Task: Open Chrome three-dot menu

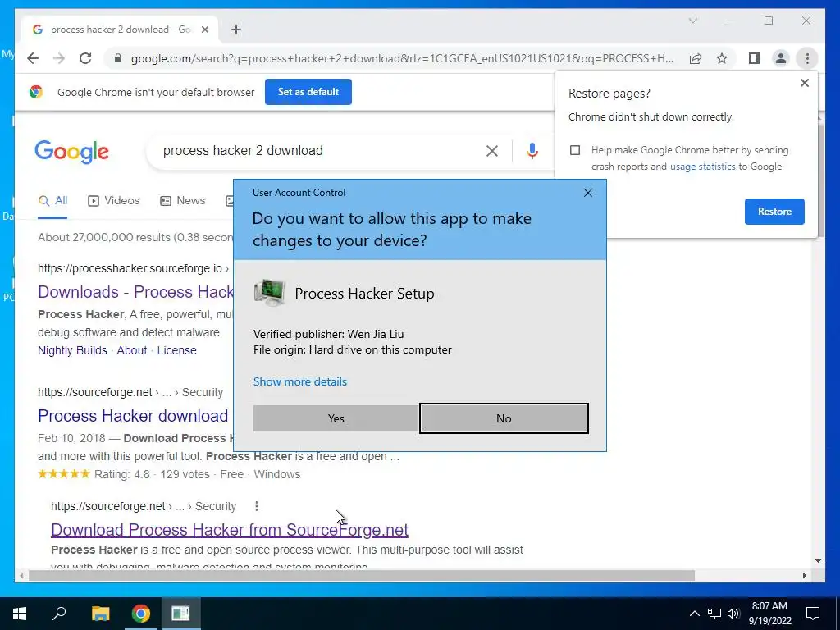Action: 807,58
